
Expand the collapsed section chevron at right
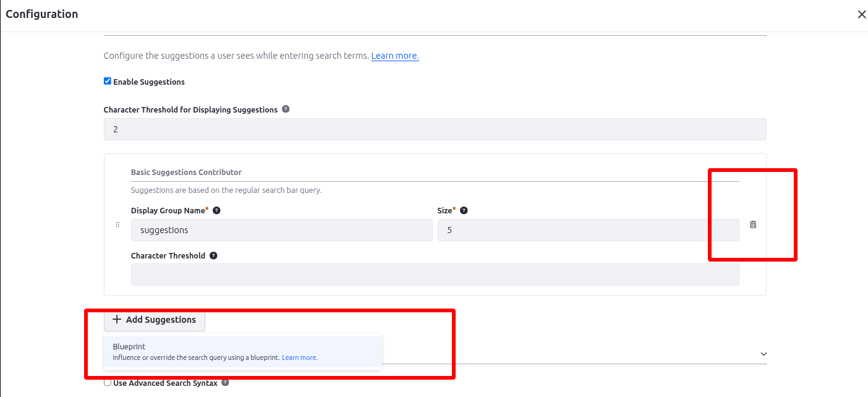pyautogui.click(x=764, y=354)
